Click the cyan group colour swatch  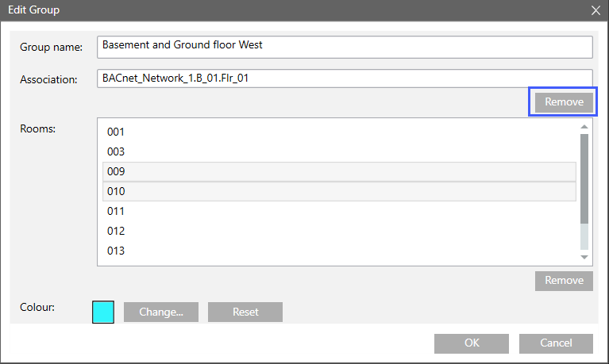(104, 312)
